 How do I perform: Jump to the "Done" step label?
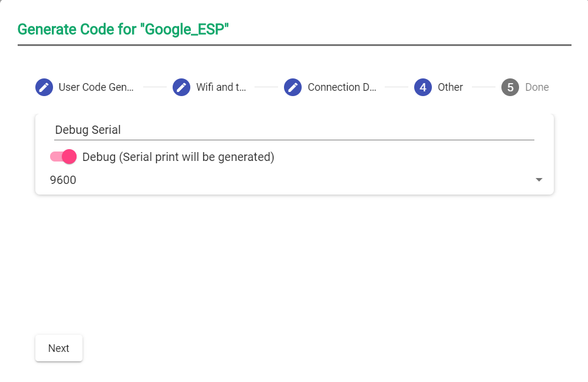pyautogui.click(x=537, y=87)
